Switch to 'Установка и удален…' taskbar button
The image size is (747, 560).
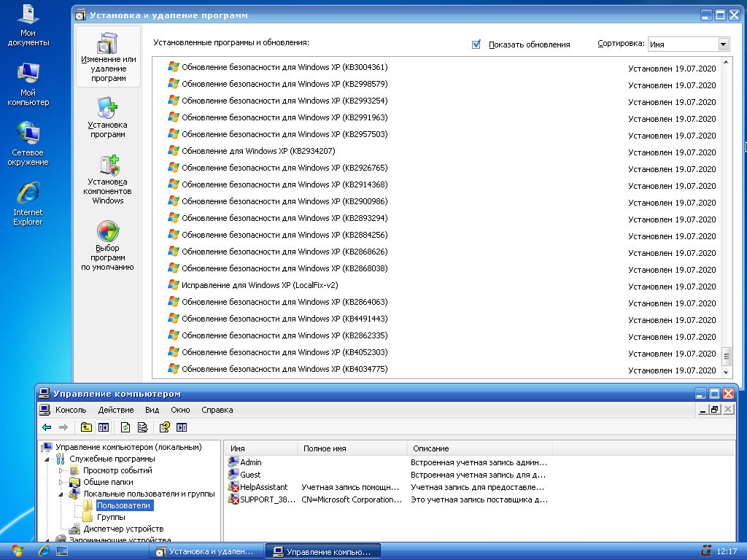[x=206, y=551]
